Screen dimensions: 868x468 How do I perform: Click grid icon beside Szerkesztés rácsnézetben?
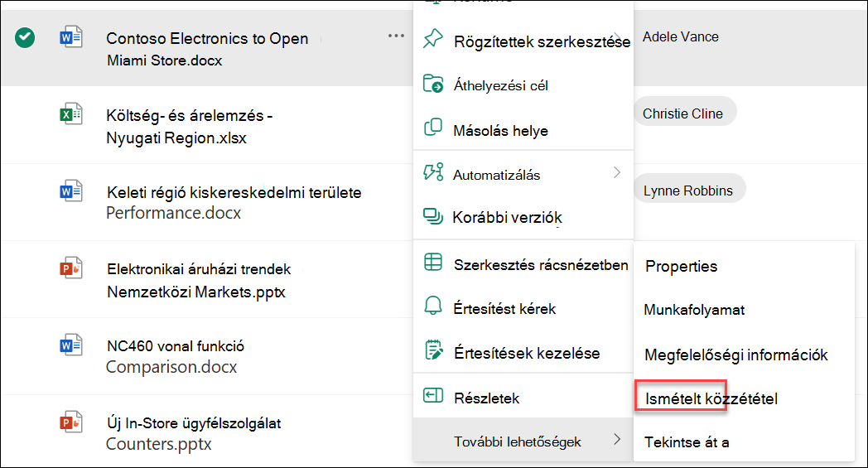click(433, 262)
